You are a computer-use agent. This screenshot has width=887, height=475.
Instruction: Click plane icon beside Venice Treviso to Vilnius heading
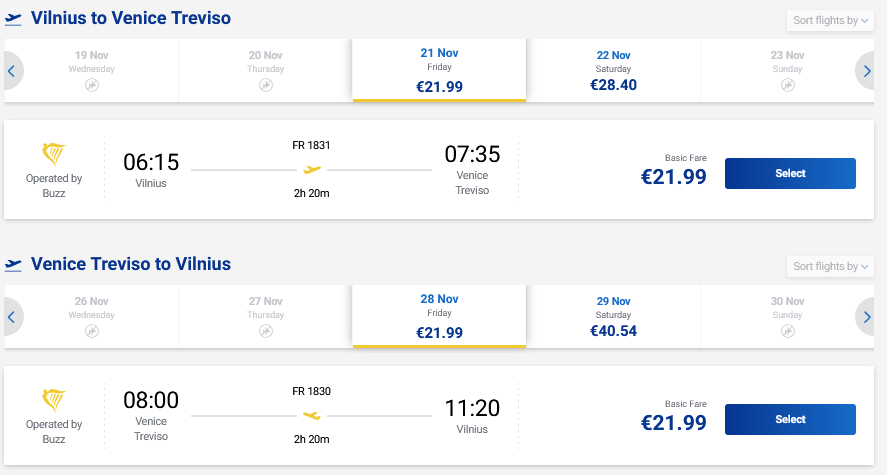pyautogui.click(x=14, y=265)
